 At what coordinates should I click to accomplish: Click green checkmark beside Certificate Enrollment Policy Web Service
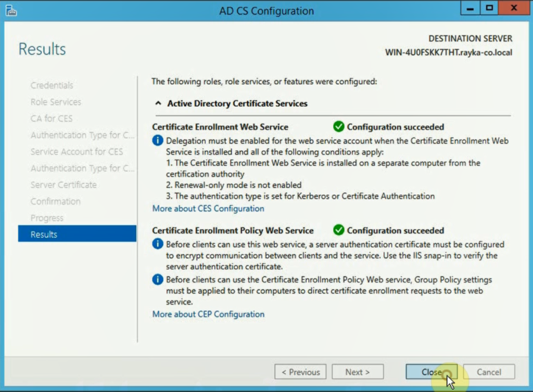(x=338, y=230)
